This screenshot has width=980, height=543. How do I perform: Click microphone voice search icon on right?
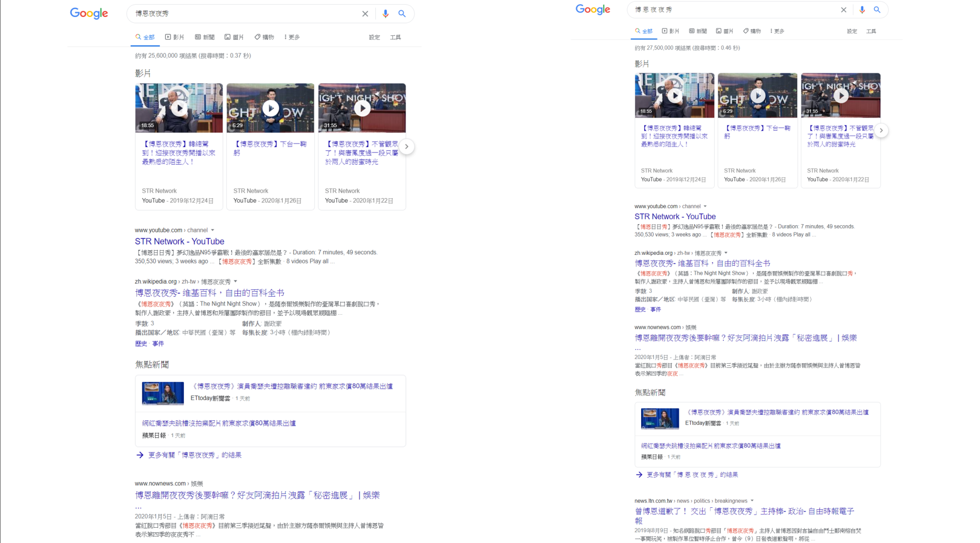tap(862, 10)
